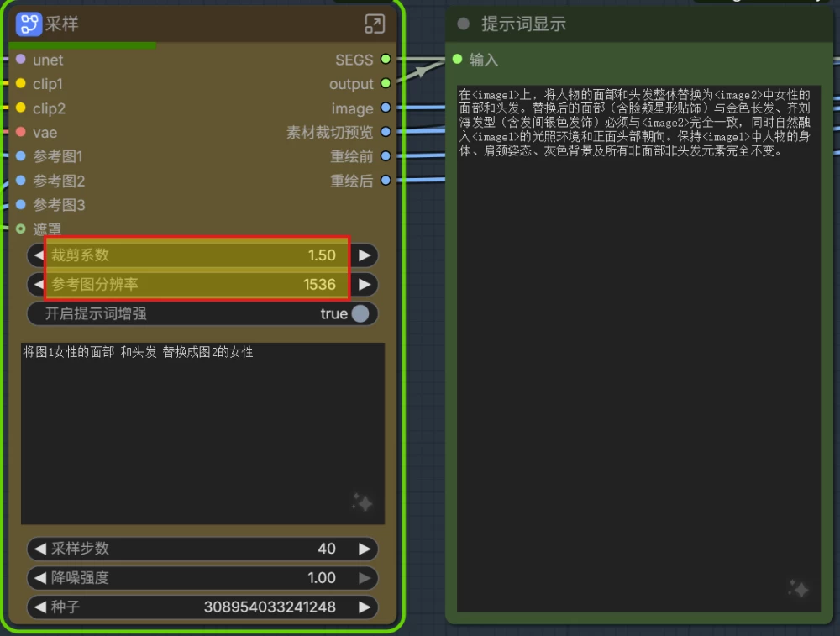The image size is (840, 636).
Task: Click the 参考图1 input port dot
Action: click(x=21, y=156)
